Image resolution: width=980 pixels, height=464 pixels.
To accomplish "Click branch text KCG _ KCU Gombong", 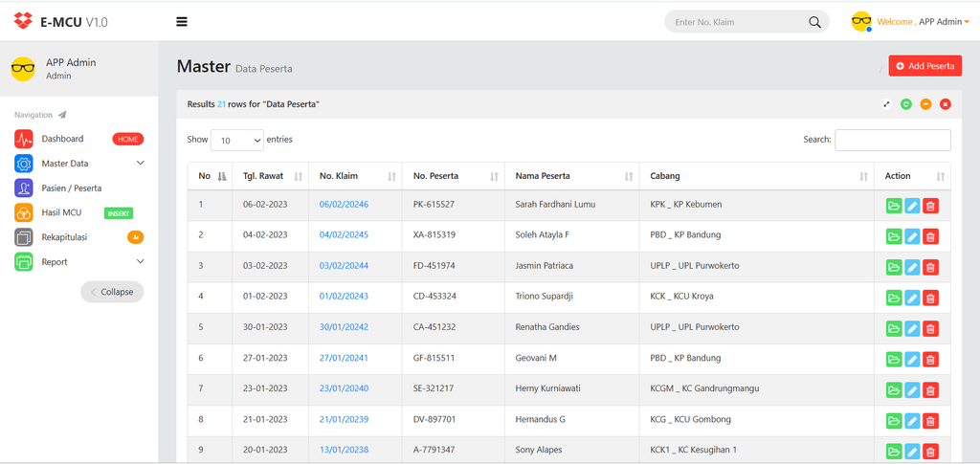I will 691,419.
